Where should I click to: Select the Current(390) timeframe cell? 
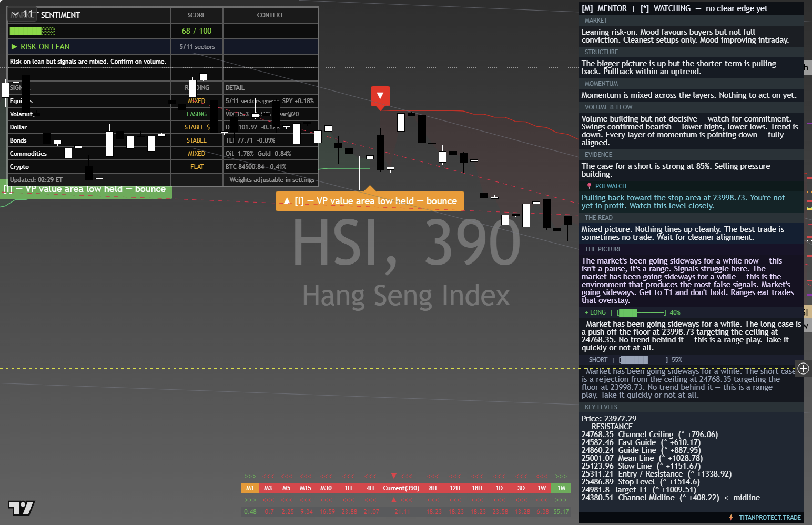[401, 488]
